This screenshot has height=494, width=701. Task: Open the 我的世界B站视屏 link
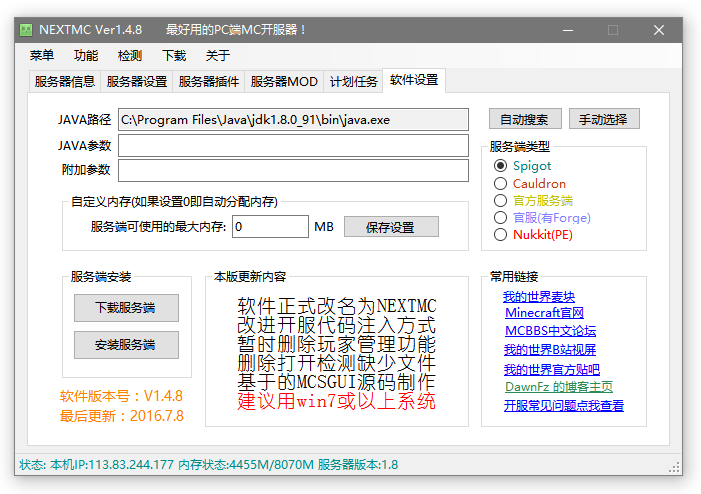[x=549, y=350]
